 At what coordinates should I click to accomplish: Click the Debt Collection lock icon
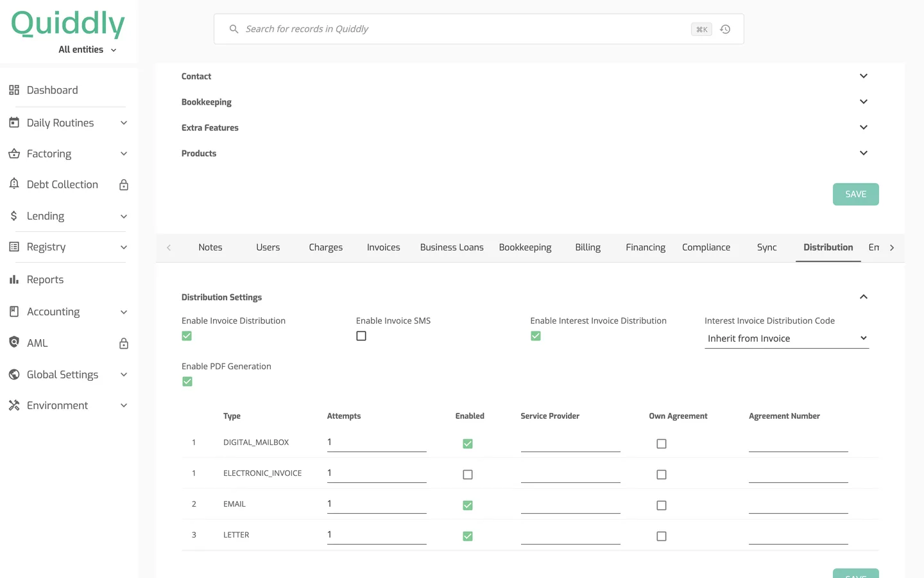124,185
